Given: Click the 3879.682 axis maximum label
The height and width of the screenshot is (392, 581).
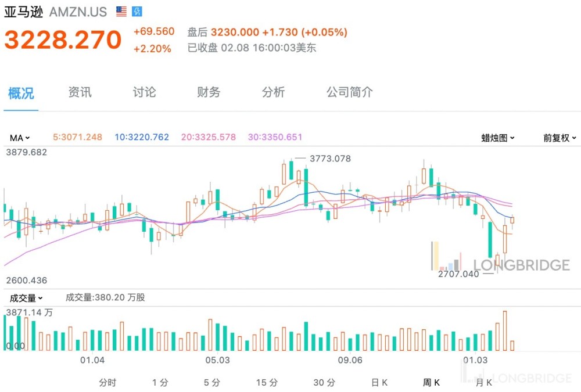Looking at the screenshot, I should point(27,152).
